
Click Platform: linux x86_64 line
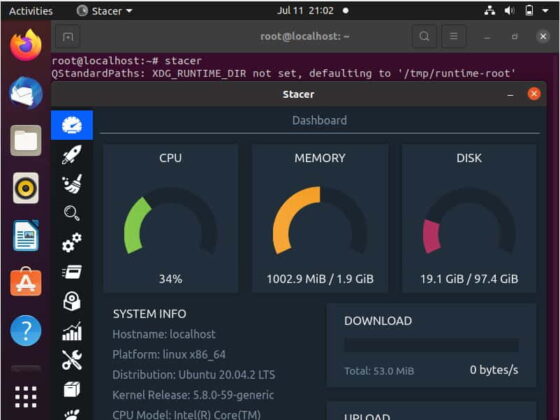pyautogui.click(x=169, y=355)
